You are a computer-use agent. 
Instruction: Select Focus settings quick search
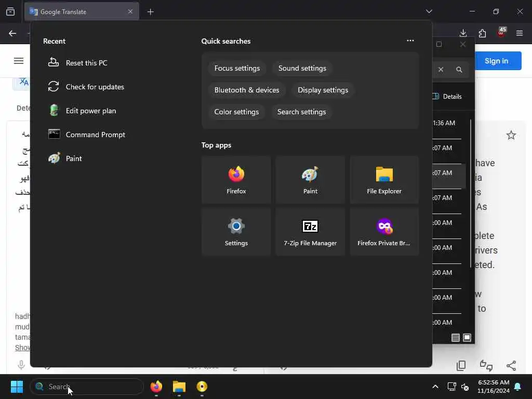(x=237, y=68)
